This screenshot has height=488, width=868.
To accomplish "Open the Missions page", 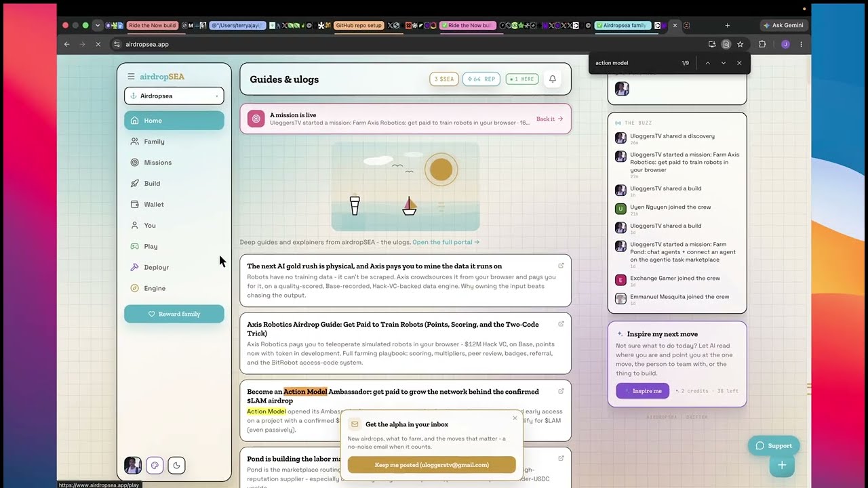I will pos(174,163).
